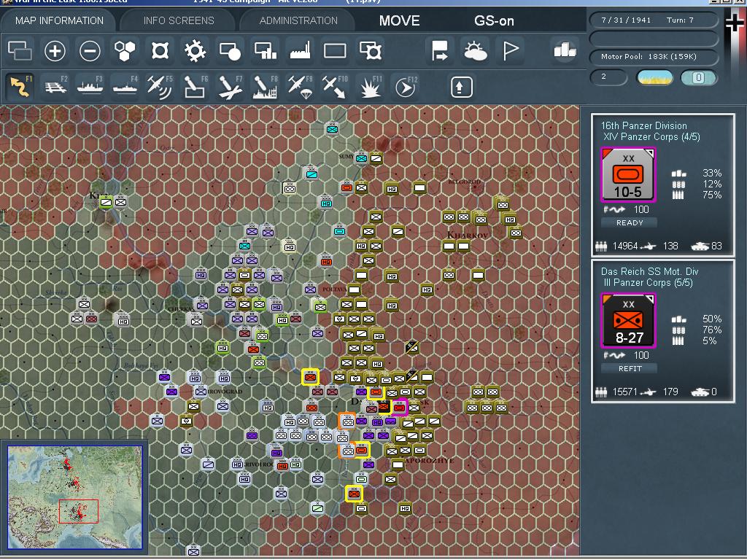747x560 pixels.
Task: Click the 8-27 Das Reich unit counter
Action: (x=628, y=321)
